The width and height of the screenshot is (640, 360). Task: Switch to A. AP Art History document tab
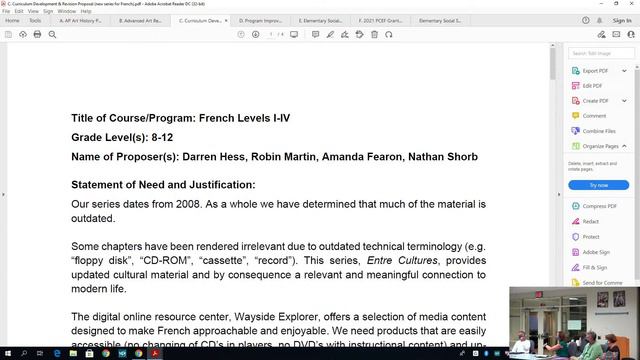tap(80, 20)
